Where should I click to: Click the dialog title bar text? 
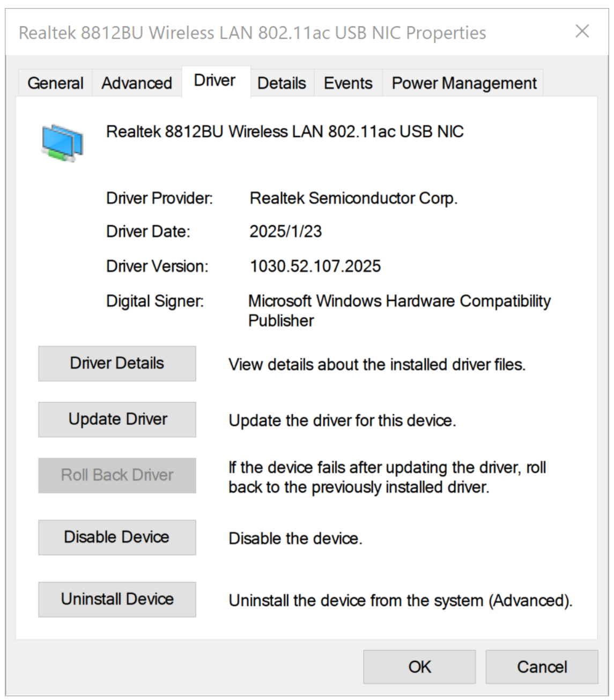[x=252, y=33]
